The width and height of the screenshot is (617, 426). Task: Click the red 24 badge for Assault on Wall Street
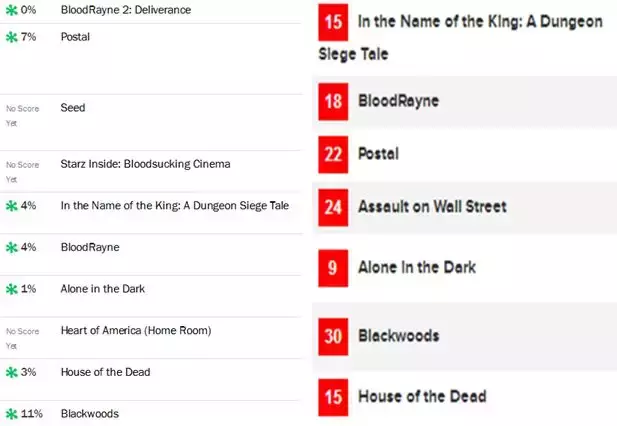pyautogui.click(x=333, y=207)
